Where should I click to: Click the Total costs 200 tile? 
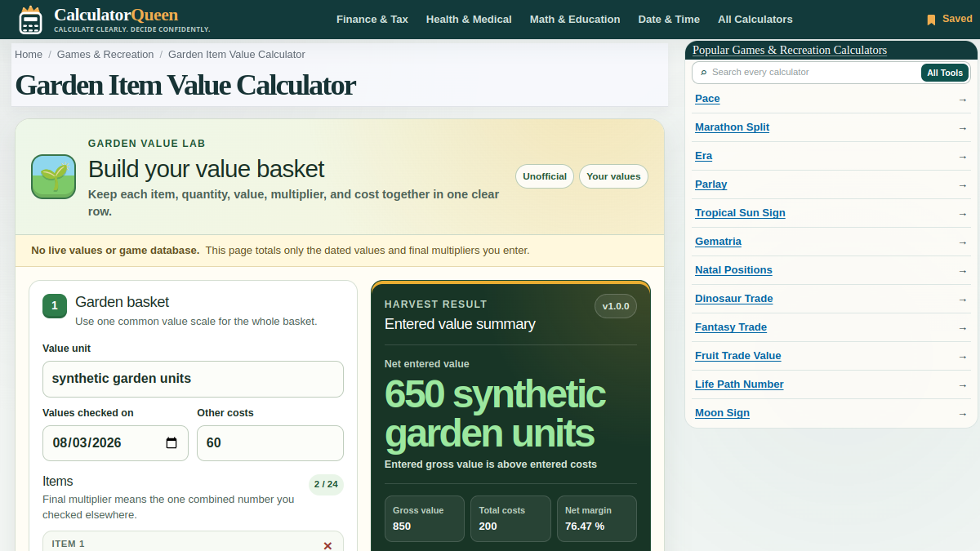click(510, 518)
